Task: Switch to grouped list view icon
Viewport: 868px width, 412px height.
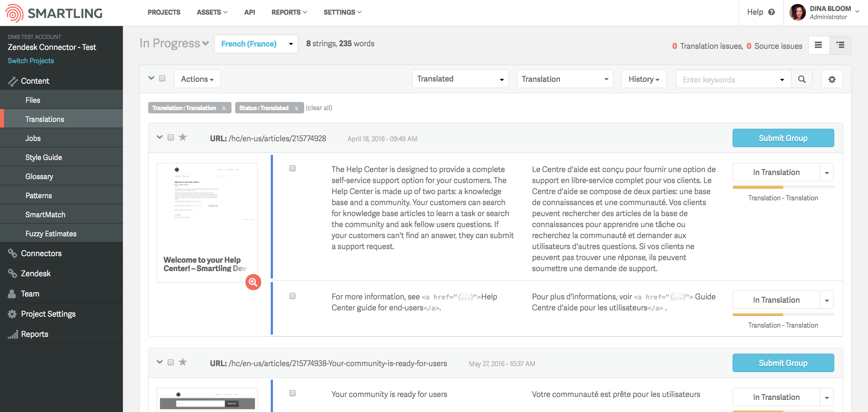Action: [x=840, y=45]
